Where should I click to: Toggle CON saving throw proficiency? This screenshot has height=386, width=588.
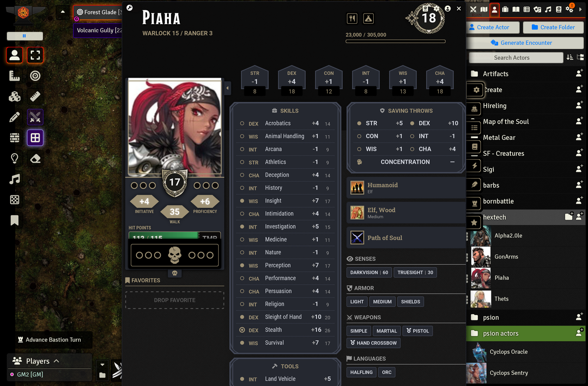(x=359, y=136)
